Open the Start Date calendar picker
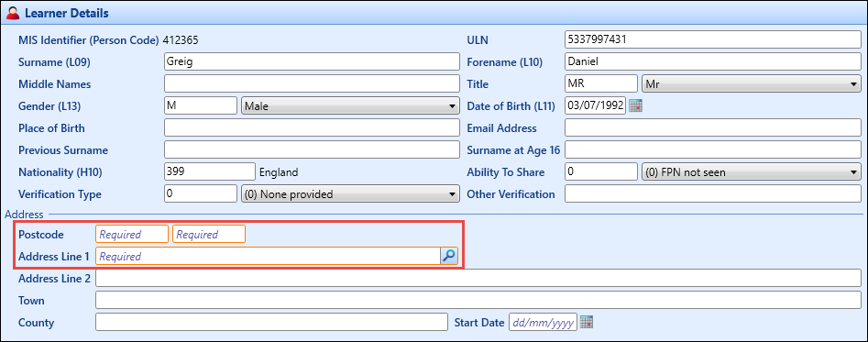 coord(587,322)
